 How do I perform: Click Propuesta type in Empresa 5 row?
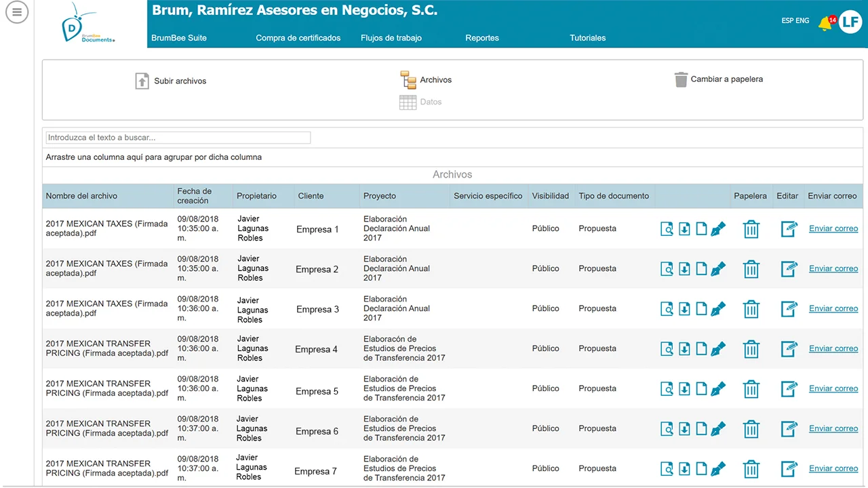[x=597, y=389]
